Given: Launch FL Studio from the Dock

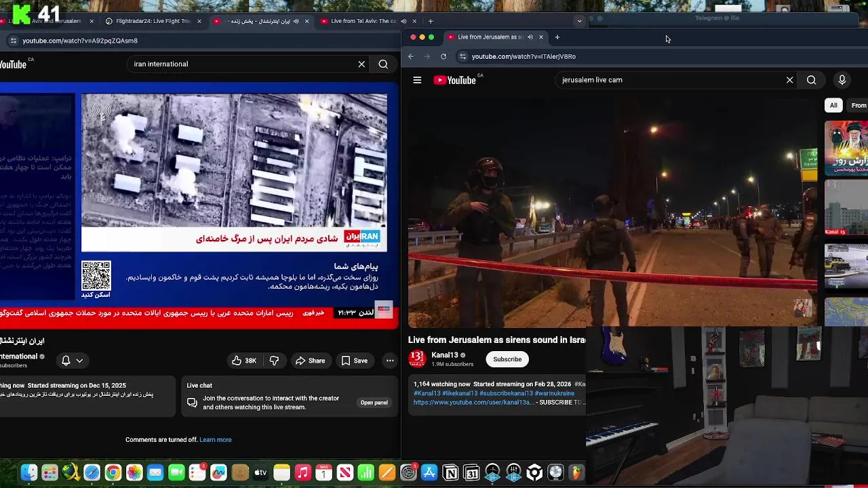Looking at the screenshot, I should tap(576, 472).
